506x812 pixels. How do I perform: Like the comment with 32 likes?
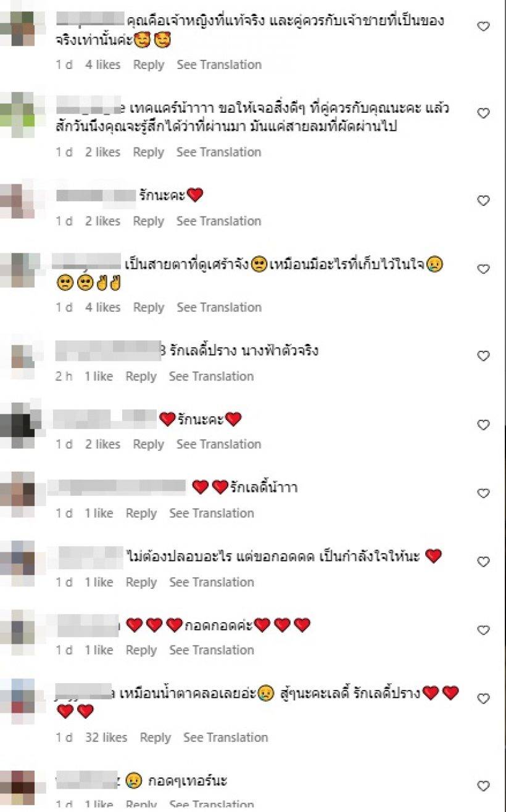484,699
